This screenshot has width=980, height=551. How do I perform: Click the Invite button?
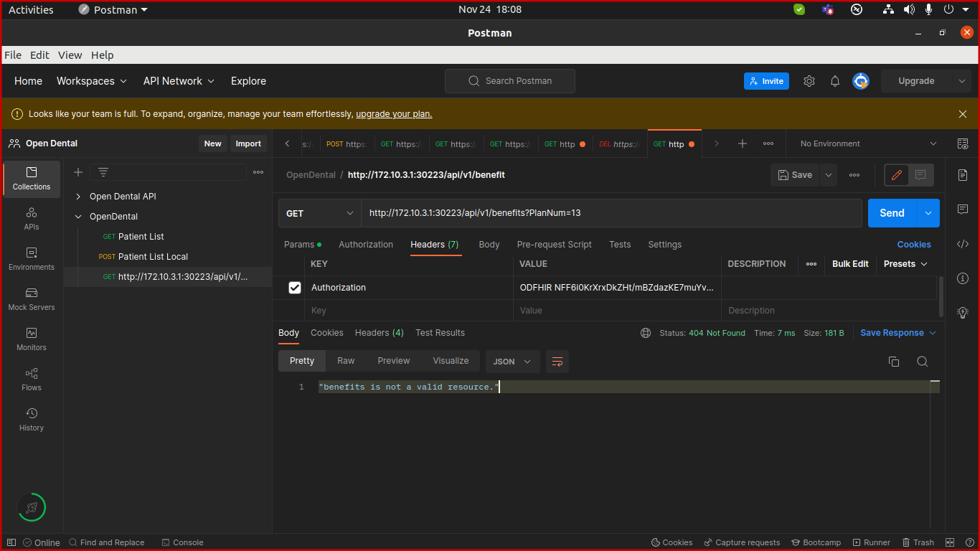point(766,81)
